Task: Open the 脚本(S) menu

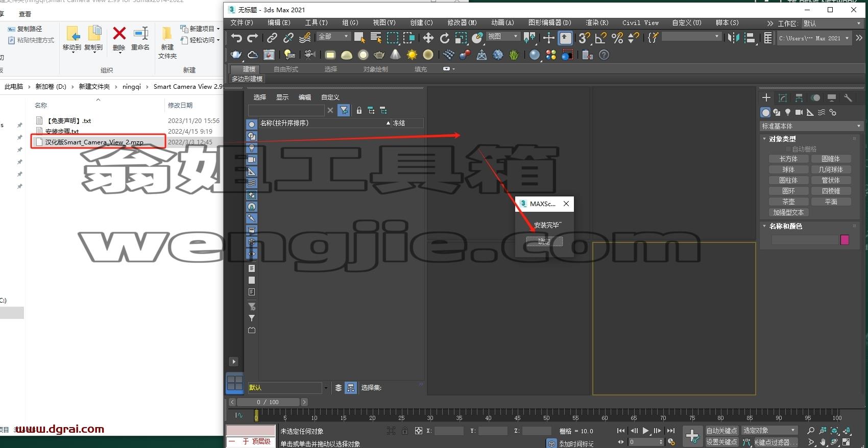Action: pyautogui.click(x=727, y=22)
